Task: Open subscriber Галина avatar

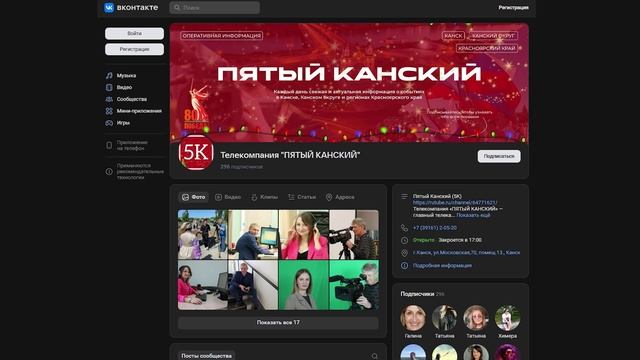Action: (413, 318)
